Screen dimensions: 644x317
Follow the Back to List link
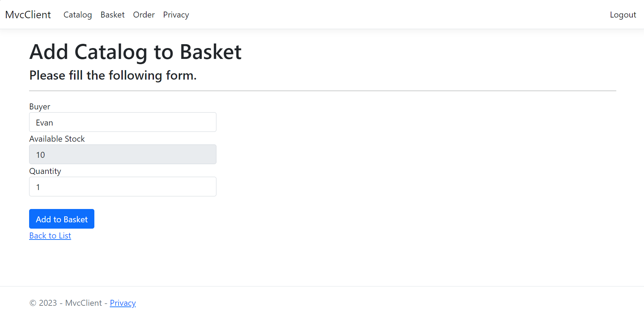pos(50,236)
